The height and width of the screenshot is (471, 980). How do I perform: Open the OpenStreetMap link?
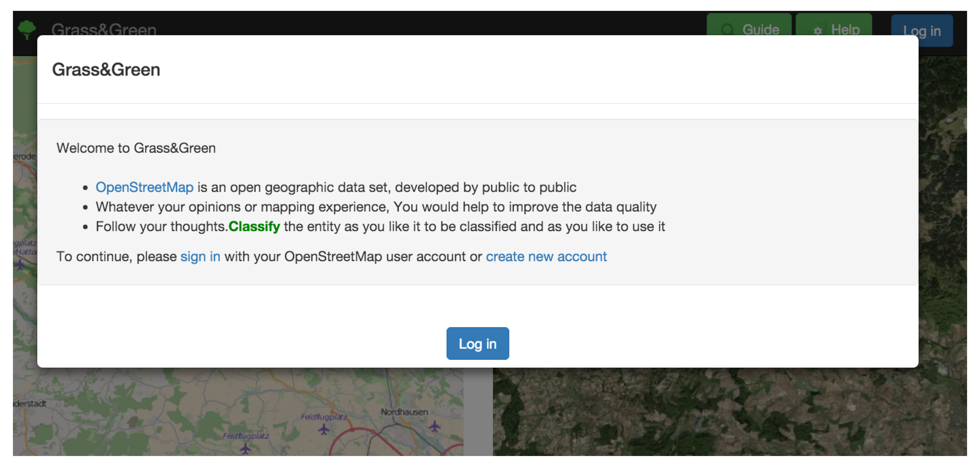coord(145,187)
